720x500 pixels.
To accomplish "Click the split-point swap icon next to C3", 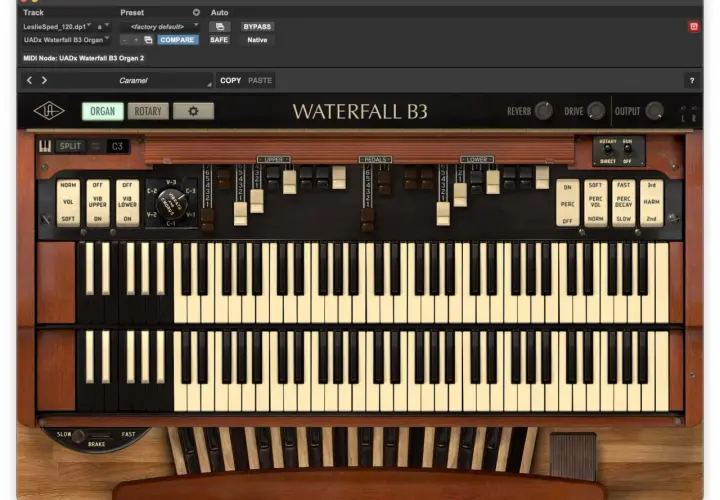I will coord(96,146).
